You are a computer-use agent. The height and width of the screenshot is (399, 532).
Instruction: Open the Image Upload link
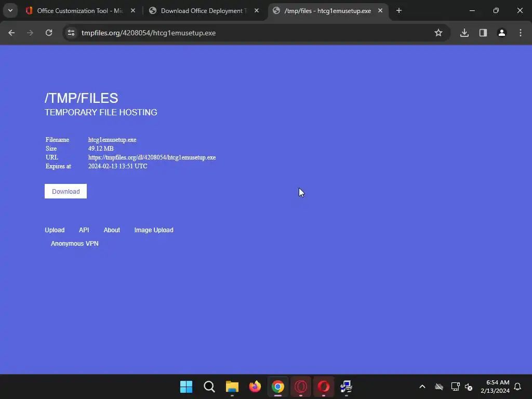[x=154, y=230]
